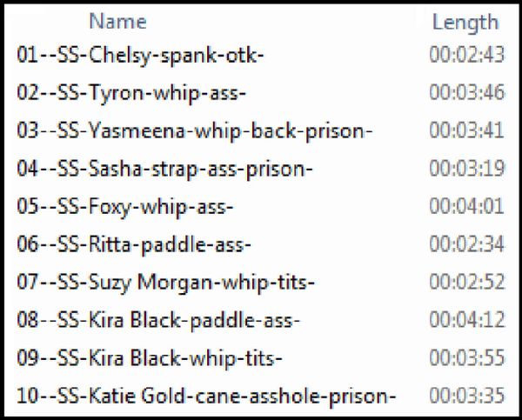This screenshot has height=420, width=522.
Task: Click the 00:04:01 length value
Action: point(466,206)
